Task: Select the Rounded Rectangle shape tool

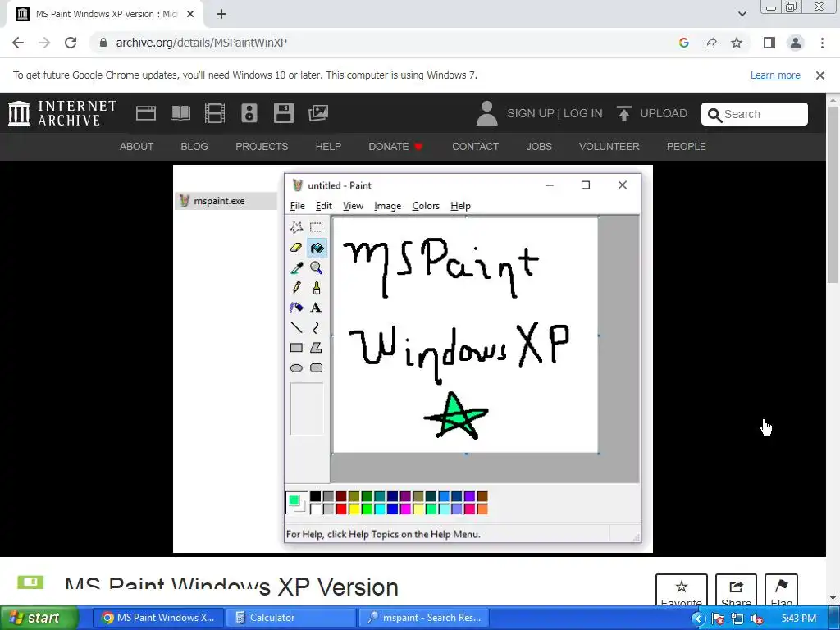Action: point(317,368)
